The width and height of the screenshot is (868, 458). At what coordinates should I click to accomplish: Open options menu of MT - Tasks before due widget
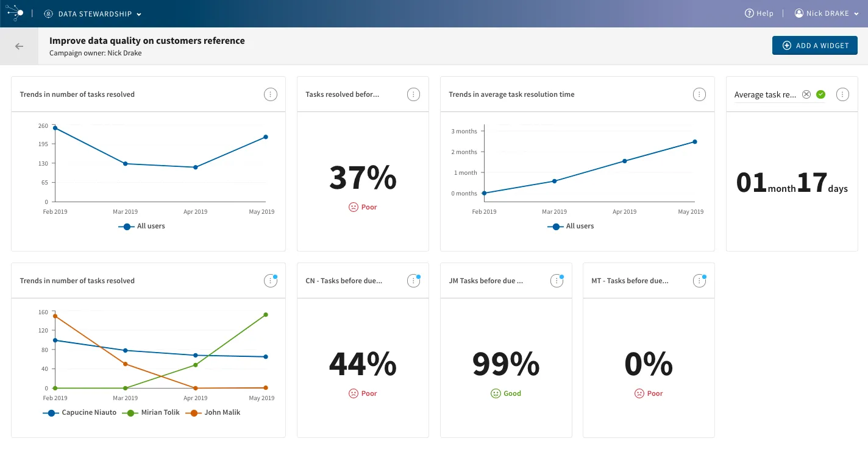pyautogui.click(x=700, y=281)
